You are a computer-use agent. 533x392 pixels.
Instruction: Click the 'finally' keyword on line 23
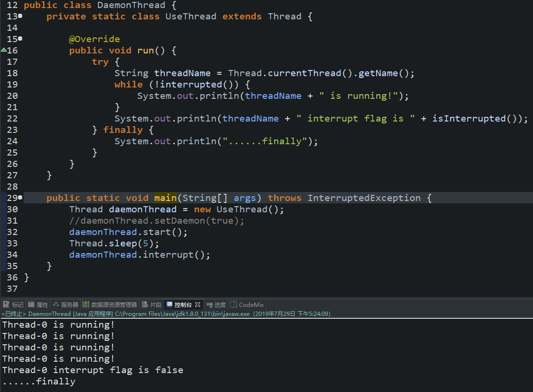coord(122,130)
